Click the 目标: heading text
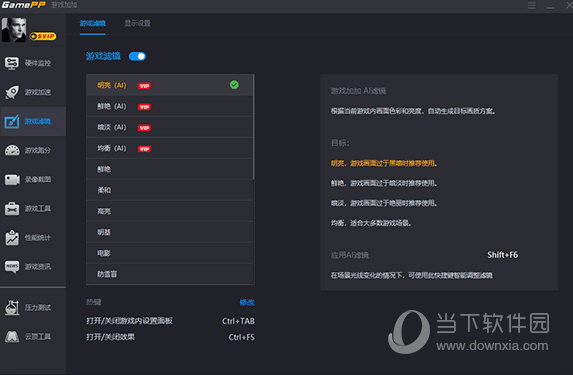The image size is (573, 375). tap(340, 143)
